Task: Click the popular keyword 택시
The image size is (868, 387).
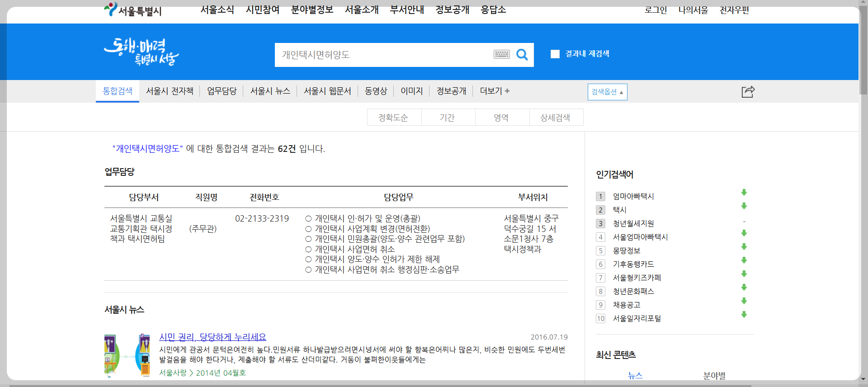Action: coord(619,210)
